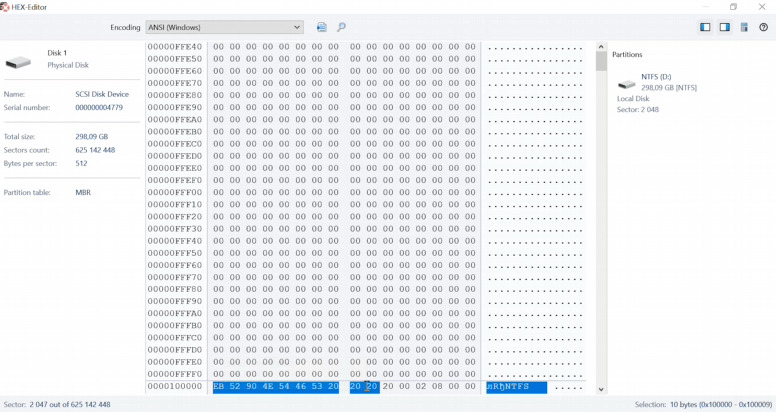Click the NTFS ASCII text in last row
The height and width of the screenshot is (412, 776).
(x=517, y=386)
